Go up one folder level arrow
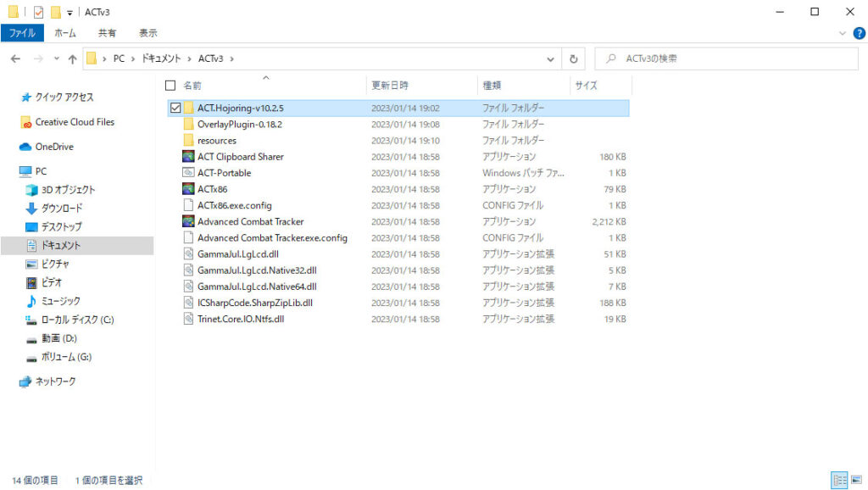The image size is (868, 490). 72,59
